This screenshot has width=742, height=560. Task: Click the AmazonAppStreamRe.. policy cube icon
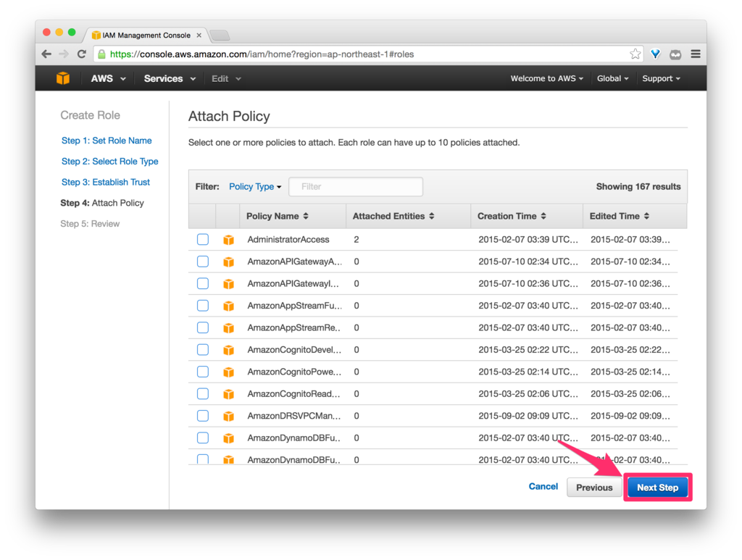click(228, 327)
